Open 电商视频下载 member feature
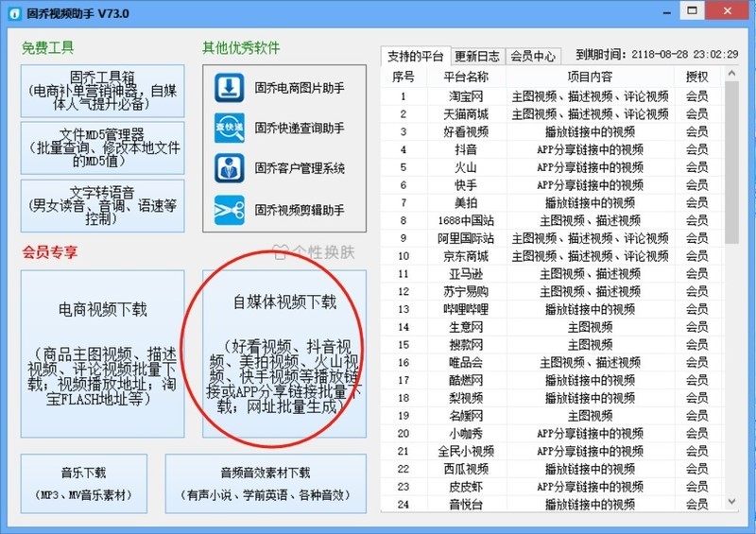The image size is (756, 534). pyautogui.click(x=102, y=353)
